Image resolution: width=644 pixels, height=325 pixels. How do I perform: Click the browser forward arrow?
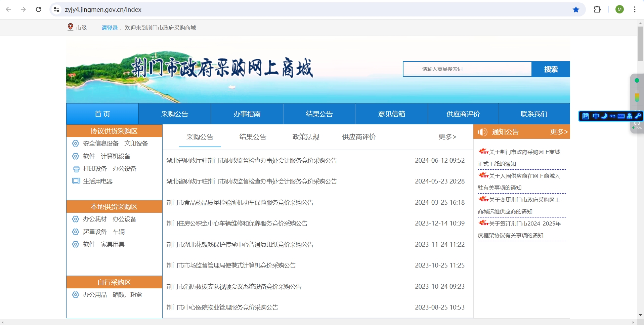click(x=23, y=9)
